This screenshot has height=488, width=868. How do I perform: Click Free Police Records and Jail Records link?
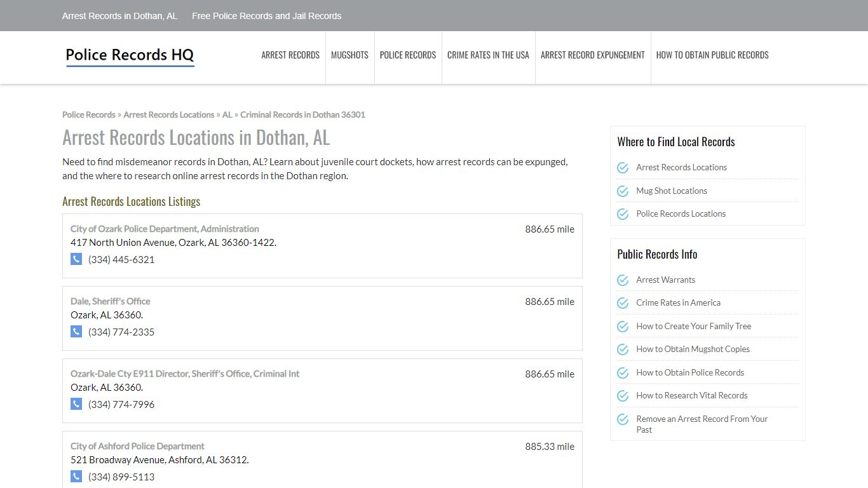pos(267,16)
